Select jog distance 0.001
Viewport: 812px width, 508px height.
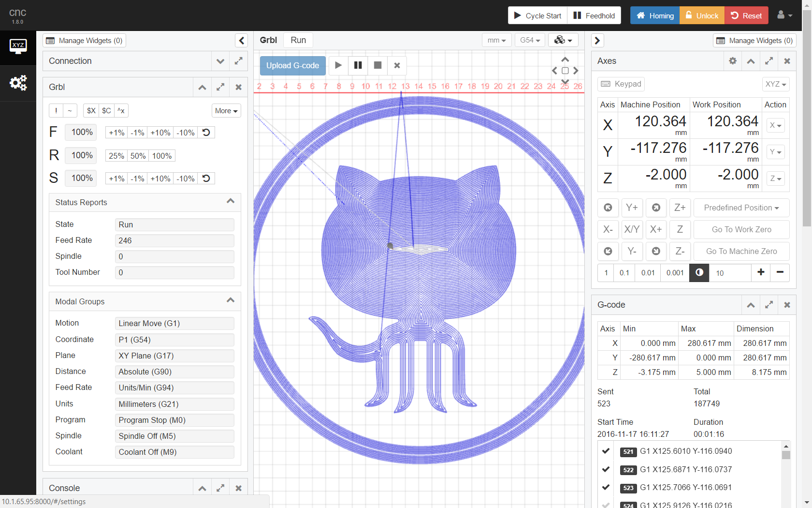(x=675, y=273)
